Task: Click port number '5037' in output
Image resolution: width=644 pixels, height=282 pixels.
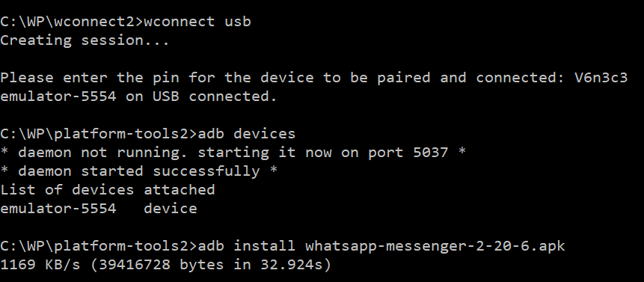Action: click(430, 153)
